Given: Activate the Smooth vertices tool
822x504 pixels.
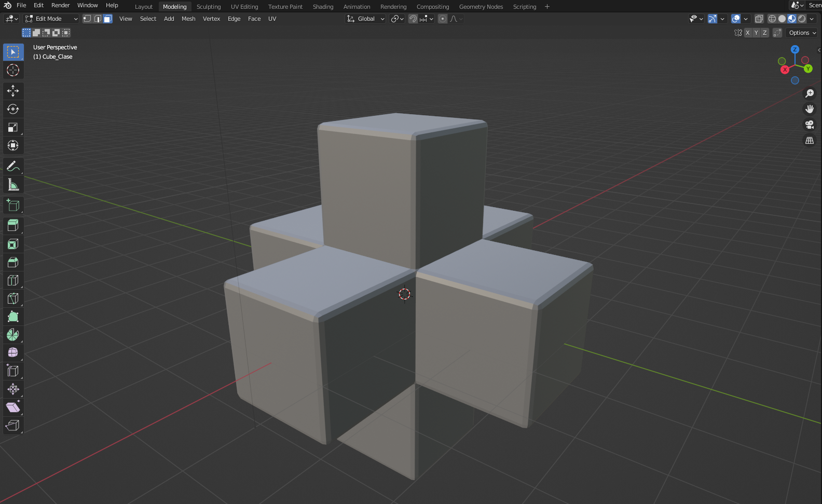Looking at the screenshot, I should (13, 352).
